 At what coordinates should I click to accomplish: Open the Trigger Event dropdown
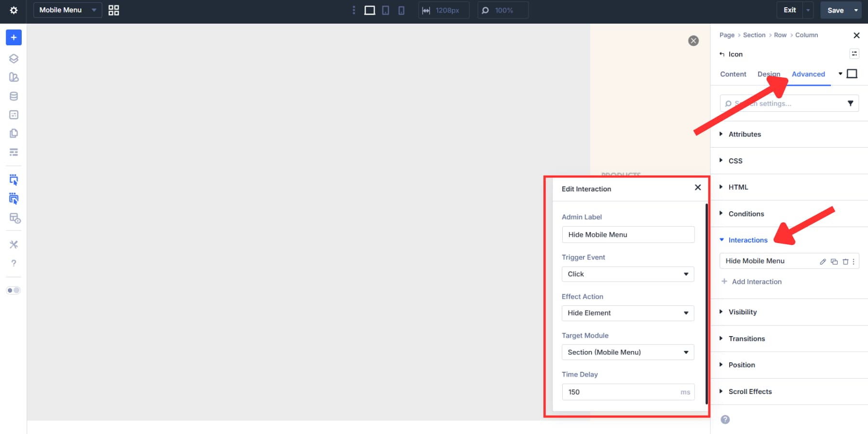[627, 274]
